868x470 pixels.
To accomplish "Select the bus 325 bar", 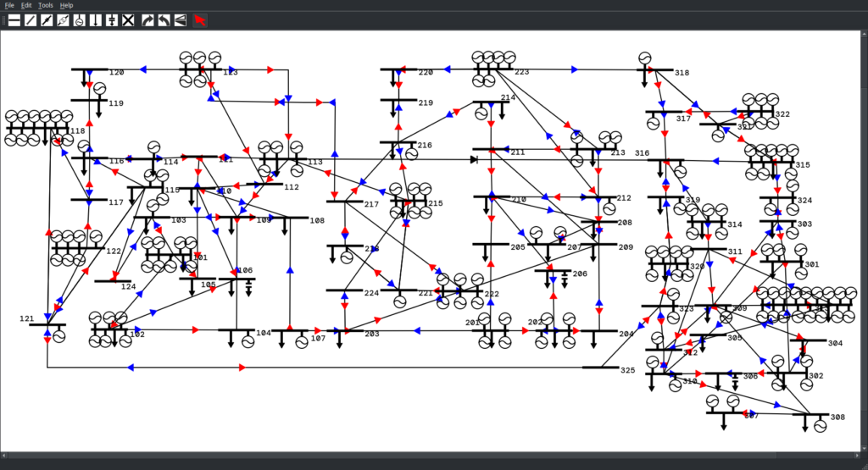I will (x=600, y=368).
